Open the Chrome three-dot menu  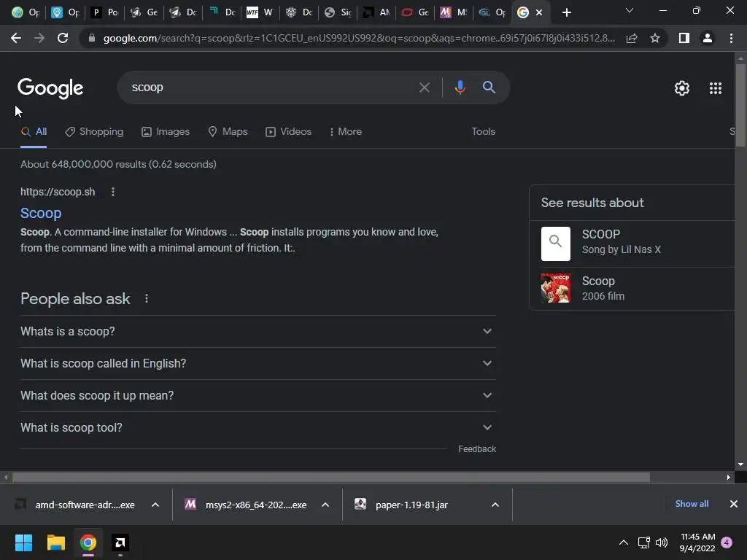(x=731, y=38)
